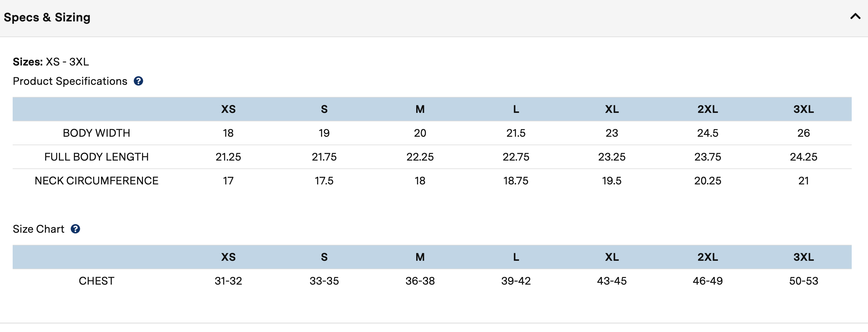Click the Specs & Sizing section title
This screenshot has height=332, width=868.
[47, 18]
